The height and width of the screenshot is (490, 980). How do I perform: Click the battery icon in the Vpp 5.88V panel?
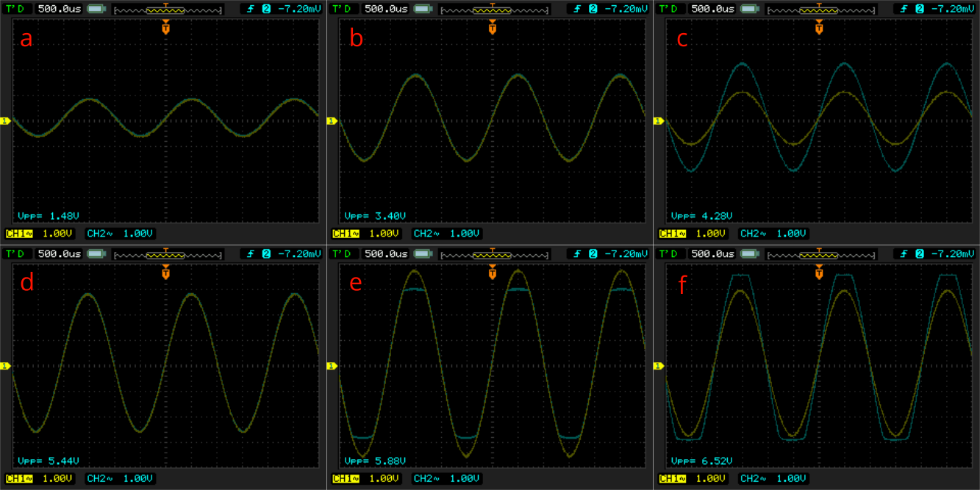coord(423,254)
